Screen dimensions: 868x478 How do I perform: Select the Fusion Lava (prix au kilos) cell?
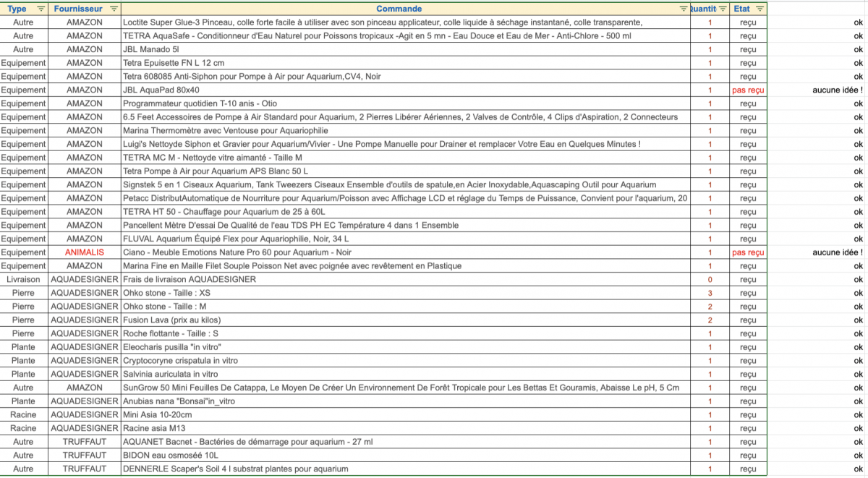(406, 320)
